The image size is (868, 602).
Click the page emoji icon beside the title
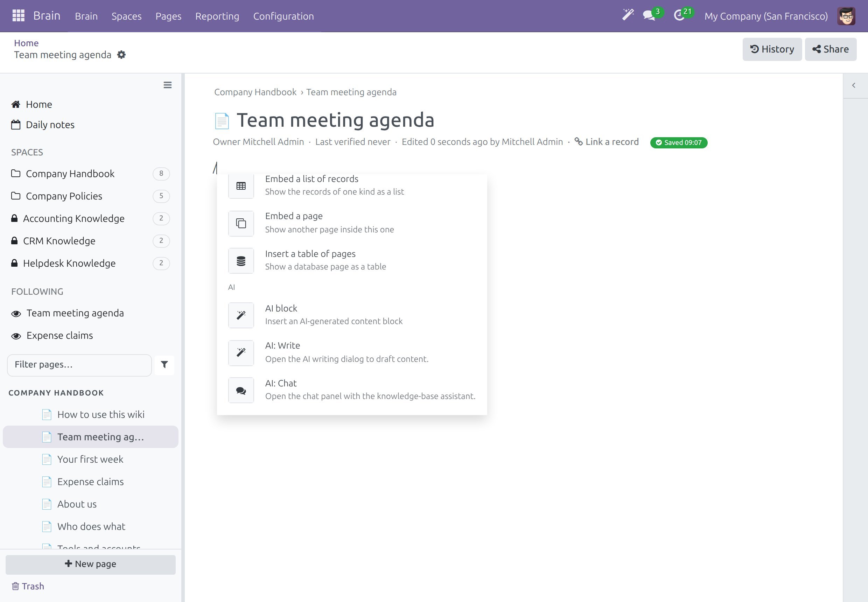pos(222,121)
